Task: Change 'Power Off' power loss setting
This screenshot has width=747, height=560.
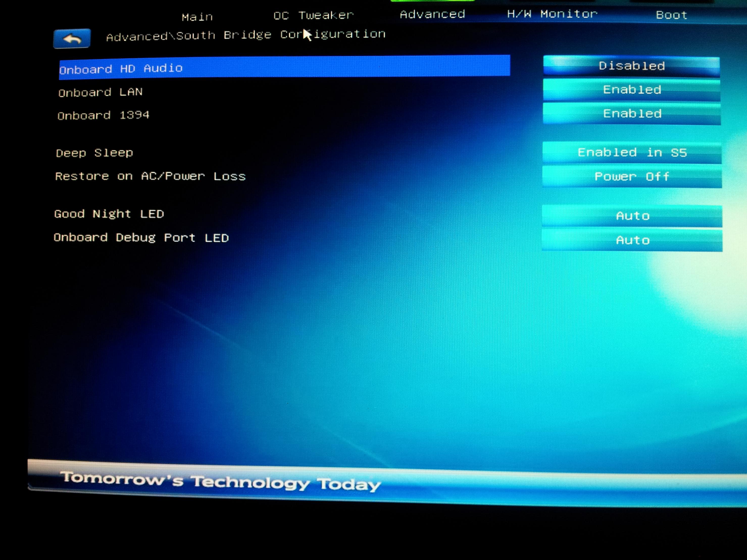Action: (632, 177)
